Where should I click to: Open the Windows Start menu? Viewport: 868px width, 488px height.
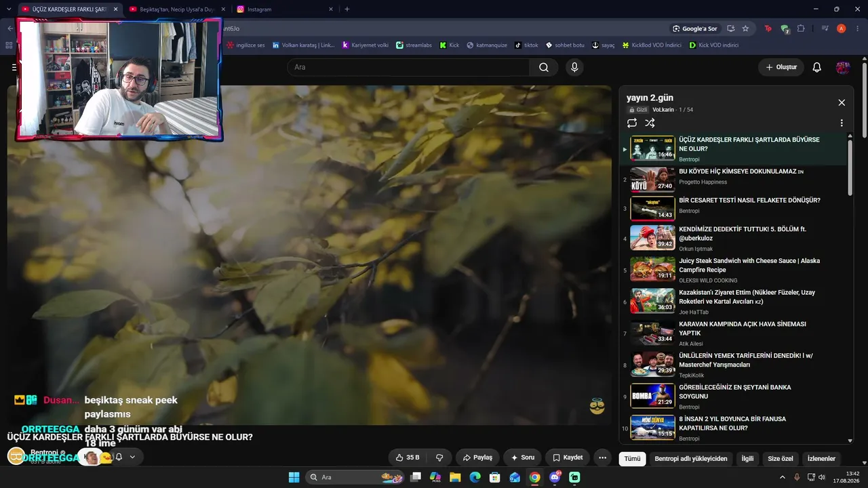294,477
